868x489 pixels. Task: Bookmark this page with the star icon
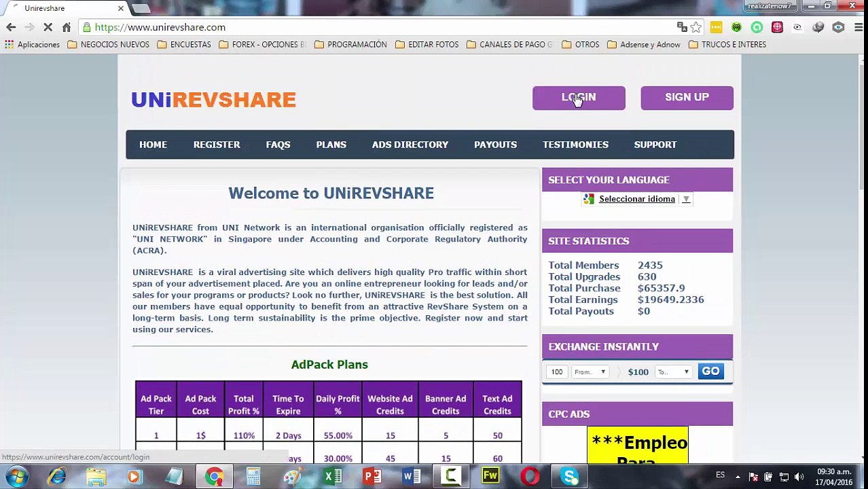click(696, 27)
